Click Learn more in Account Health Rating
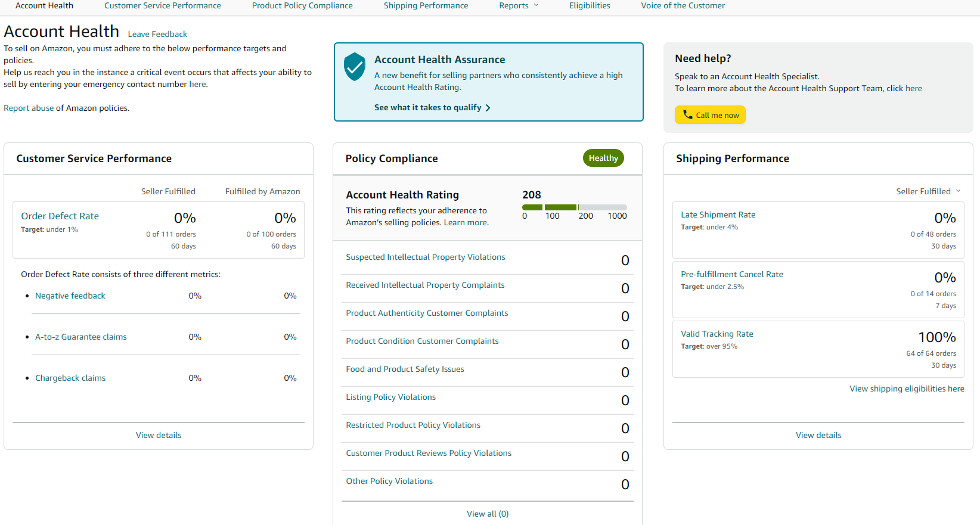The image size is (980, 525). click(465, 222)
